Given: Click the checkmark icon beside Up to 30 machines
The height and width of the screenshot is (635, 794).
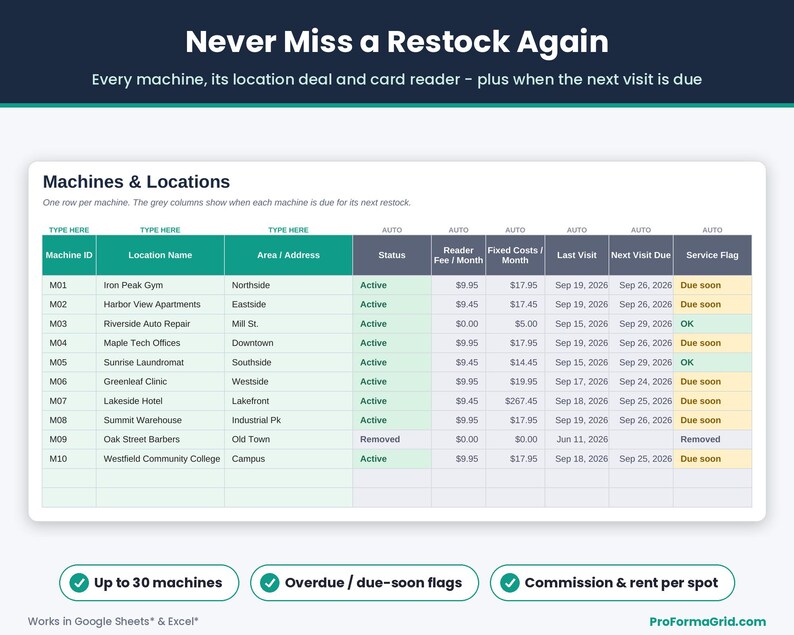Looking at the screenshot, I should pyautogui.click(x=79, y=582).
